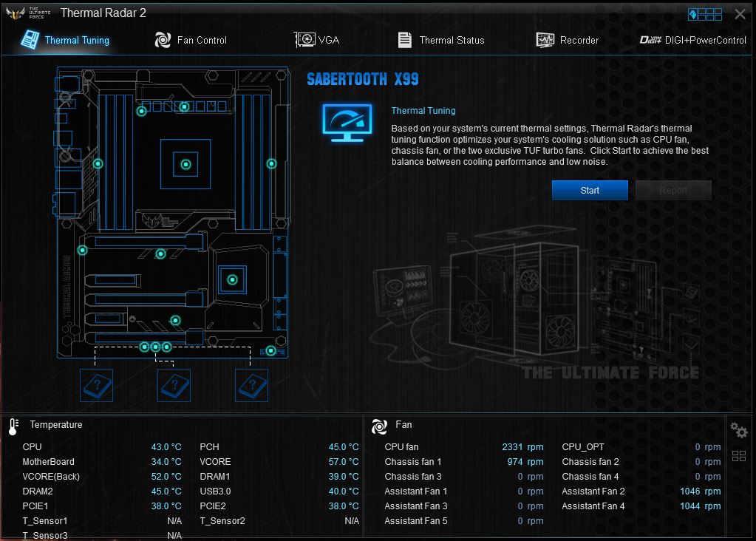Click Assistant Fan 2 speed 1046 rpm
Screen dimensions: 756x541
(x=701, y=491)
